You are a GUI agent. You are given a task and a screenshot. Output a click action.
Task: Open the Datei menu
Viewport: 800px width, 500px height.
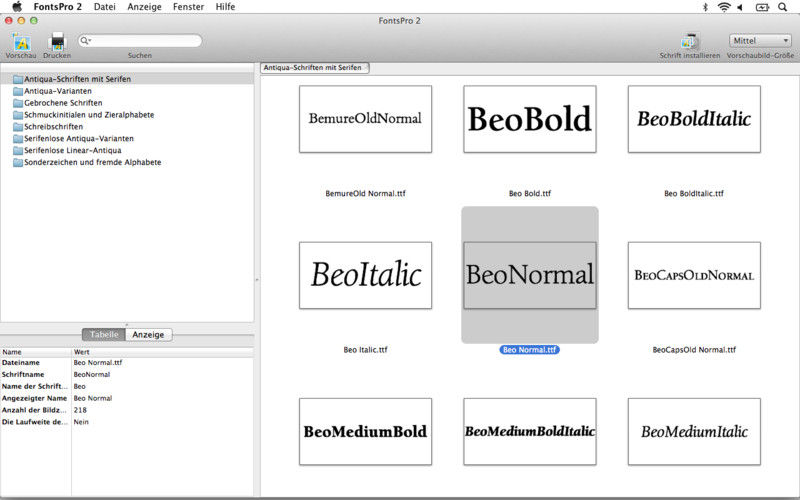pos(105,7)
